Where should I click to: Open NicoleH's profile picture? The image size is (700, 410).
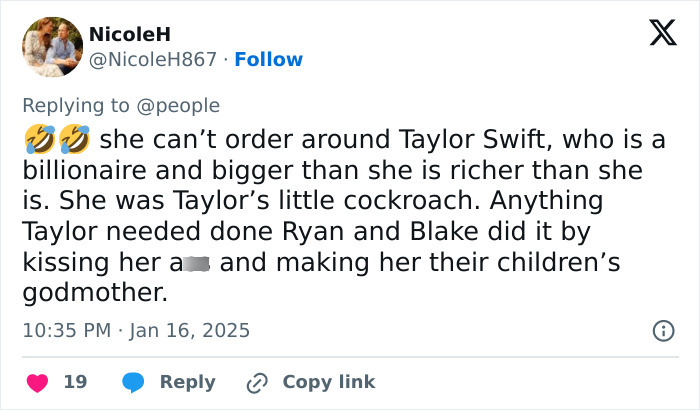coord(52,47)
